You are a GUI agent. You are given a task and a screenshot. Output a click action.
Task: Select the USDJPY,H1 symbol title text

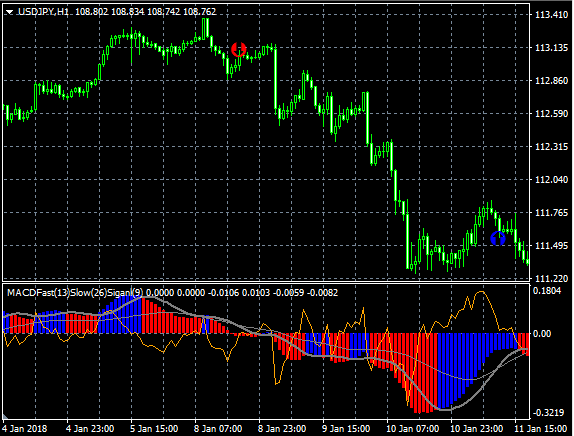click(43, 12)
